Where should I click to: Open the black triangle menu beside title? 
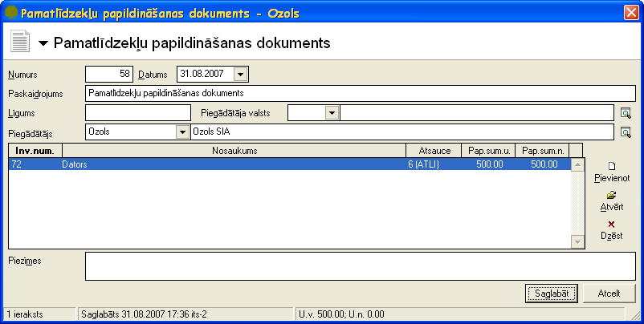[x=43, y=43]
